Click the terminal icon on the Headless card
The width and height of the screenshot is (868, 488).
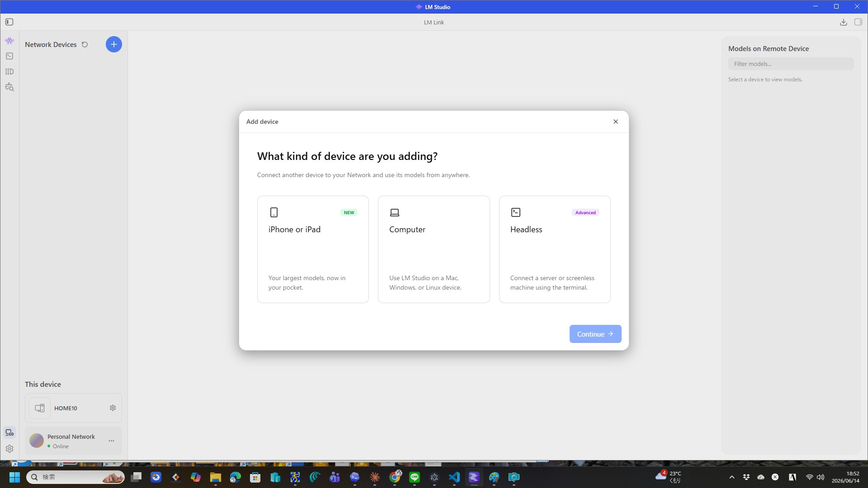pyautogui.click(x=515, y=212)
